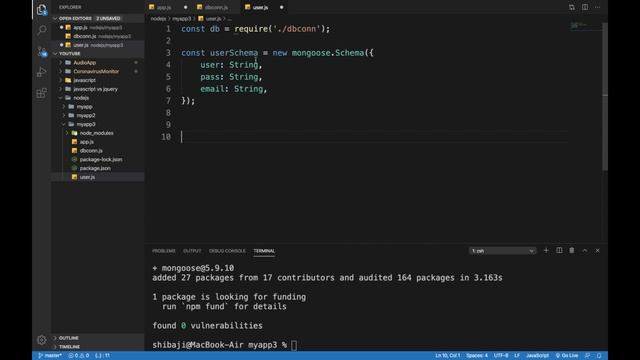Viewport: 640px width, 360px height.
Task: Open package.json in the file tree
Action: tap(98, 168)
